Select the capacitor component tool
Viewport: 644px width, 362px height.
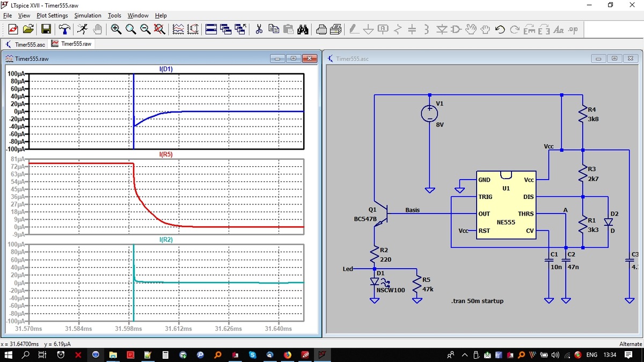pos(412,29)
